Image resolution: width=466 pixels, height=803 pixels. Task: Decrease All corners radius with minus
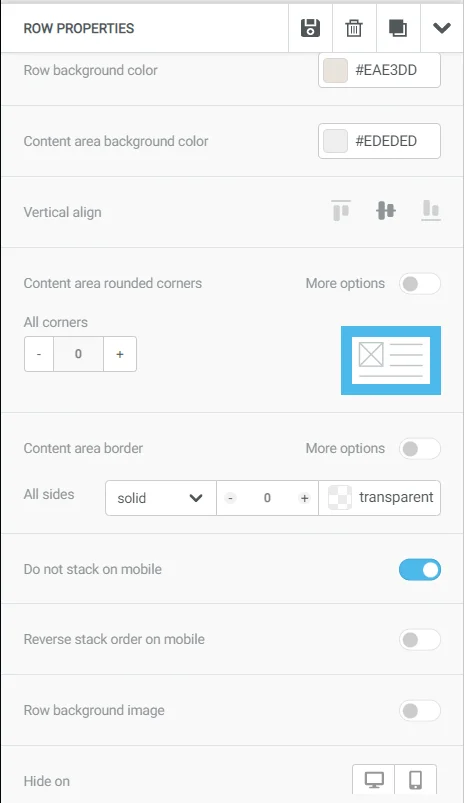(39, 354)
